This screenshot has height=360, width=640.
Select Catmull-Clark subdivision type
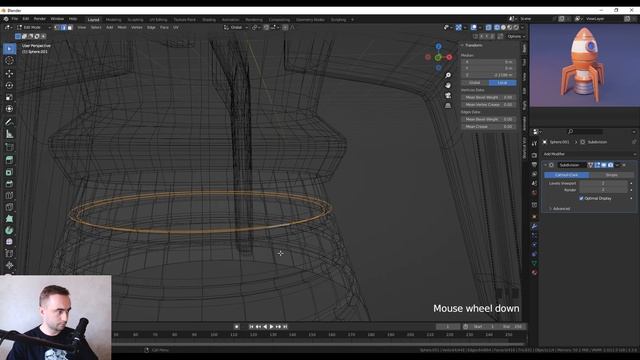(x=567, y=175)
